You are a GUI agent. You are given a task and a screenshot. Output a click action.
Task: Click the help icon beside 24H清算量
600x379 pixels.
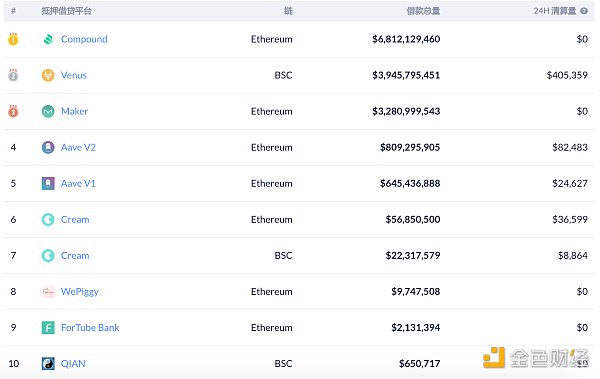coord(584,11)
